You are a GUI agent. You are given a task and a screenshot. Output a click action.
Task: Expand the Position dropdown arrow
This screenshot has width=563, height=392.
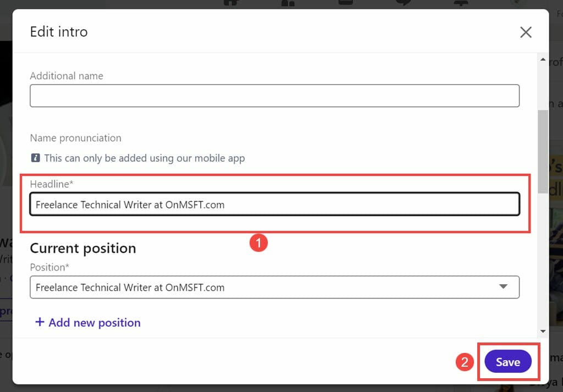pos(504,286)
